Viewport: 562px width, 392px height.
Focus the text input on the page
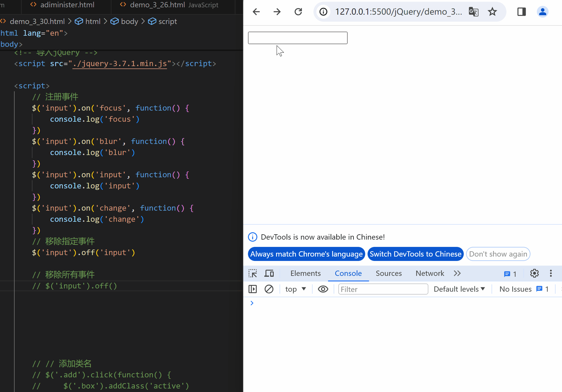297,38
